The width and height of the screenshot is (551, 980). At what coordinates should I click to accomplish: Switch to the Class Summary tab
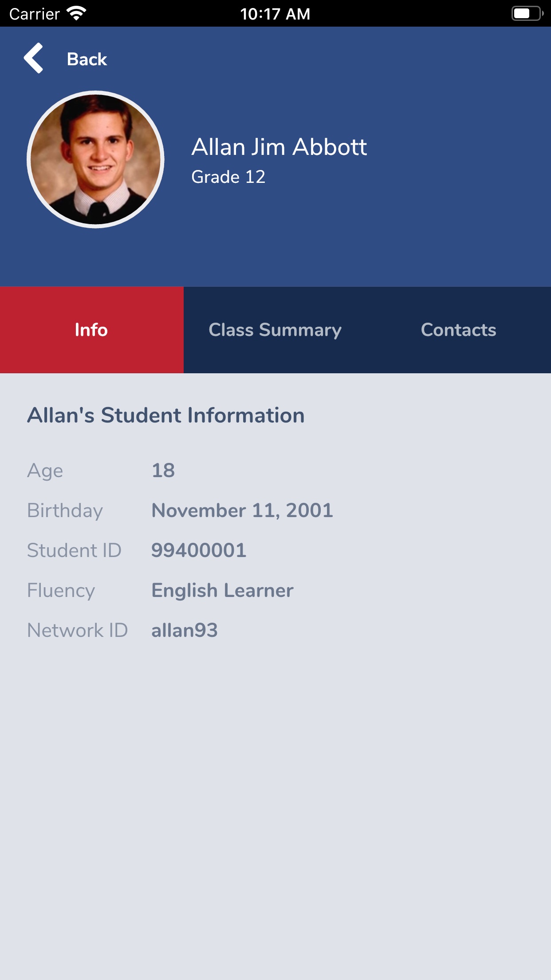tap(275, 330)
